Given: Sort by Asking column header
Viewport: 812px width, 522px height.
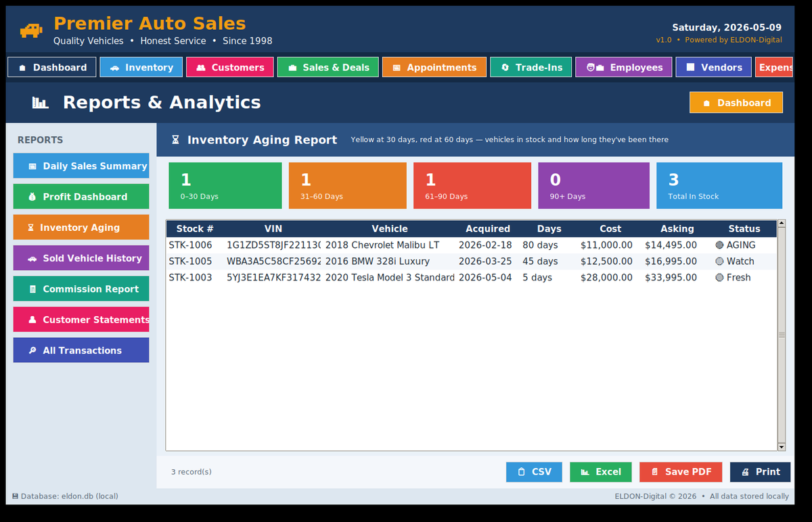Looking at the screenshot, I should [x=677, y=229].
